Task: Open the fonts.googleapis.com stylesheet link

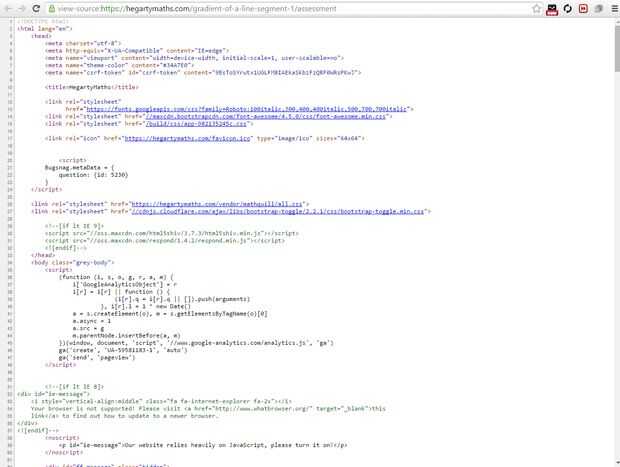Action: 246,109
